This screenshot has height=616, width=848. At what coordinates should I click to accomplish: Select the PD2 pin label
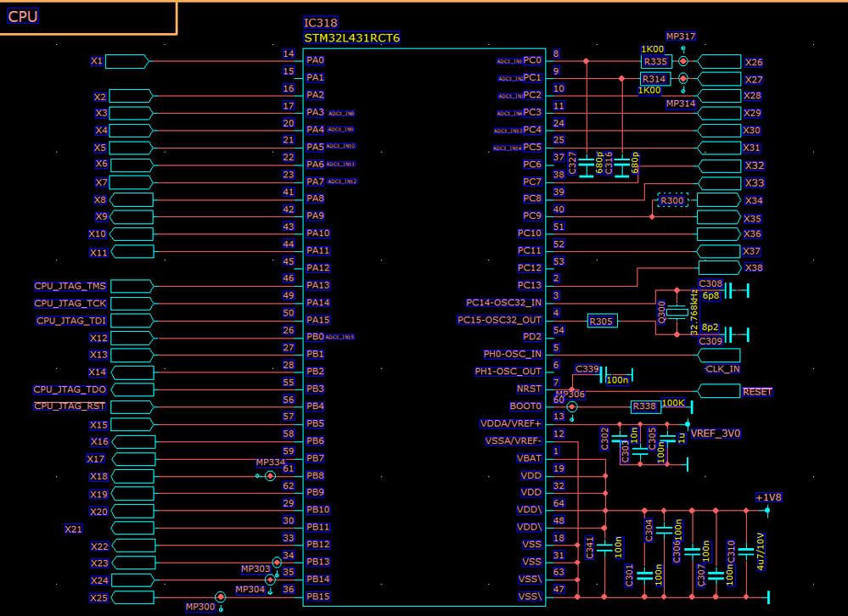532,337
